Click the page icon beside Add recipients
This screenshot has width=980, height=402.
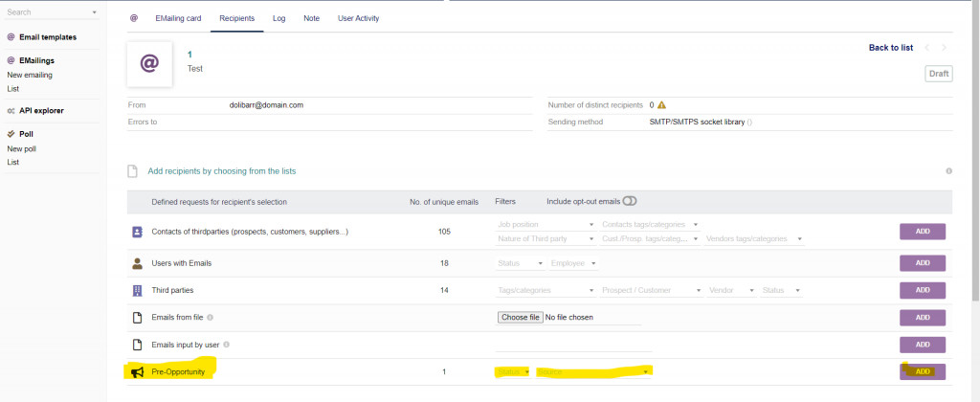click(132, 171)
